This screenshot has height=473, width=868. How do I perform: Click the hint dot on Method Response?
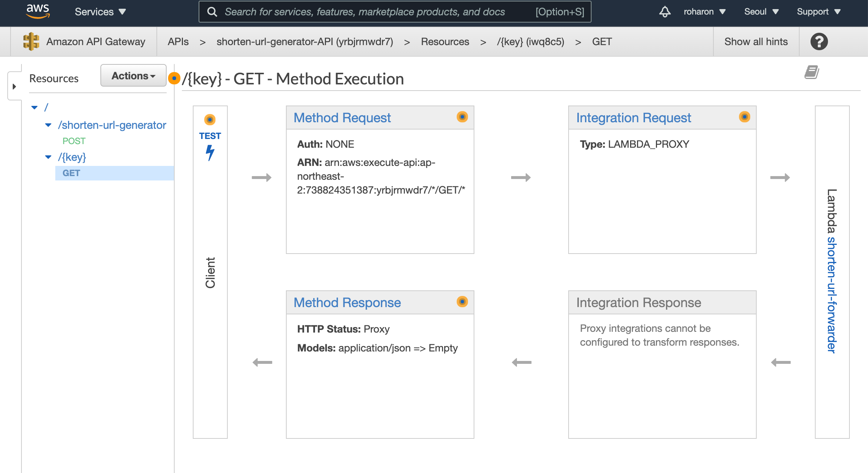coord(462,302)
